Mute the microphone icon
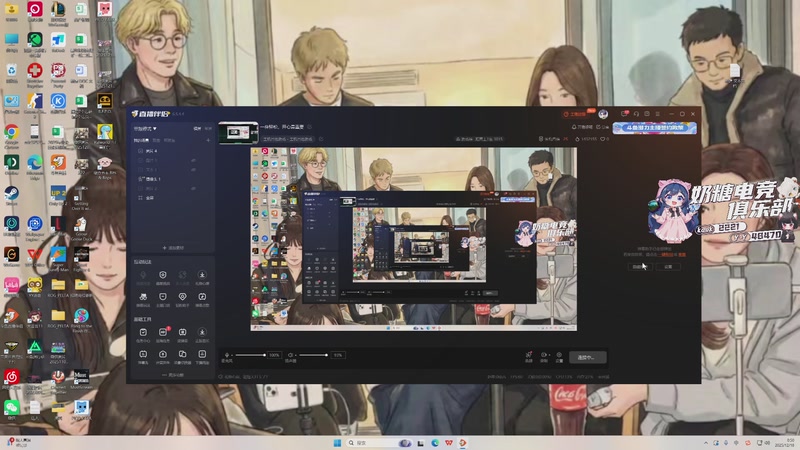Viewport: 800px width, 450px height. click(x=227, y=355)
